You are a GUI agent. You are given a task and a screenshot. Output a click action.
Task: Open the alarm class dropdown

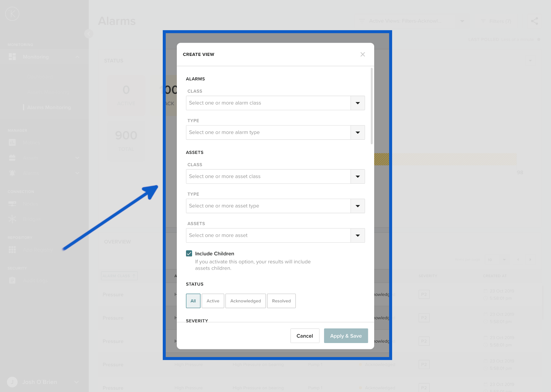pyautogui.click(x=357, y=103)
